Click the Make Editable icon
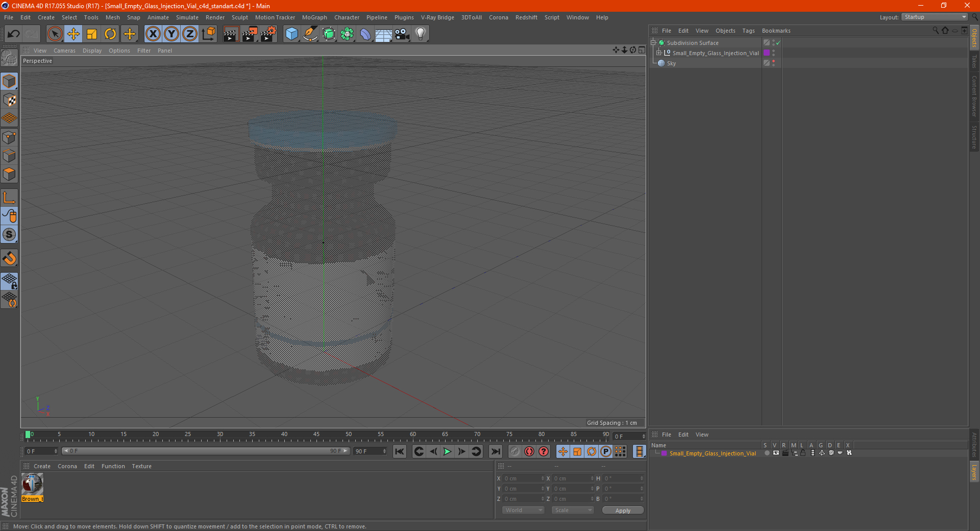 9,58
